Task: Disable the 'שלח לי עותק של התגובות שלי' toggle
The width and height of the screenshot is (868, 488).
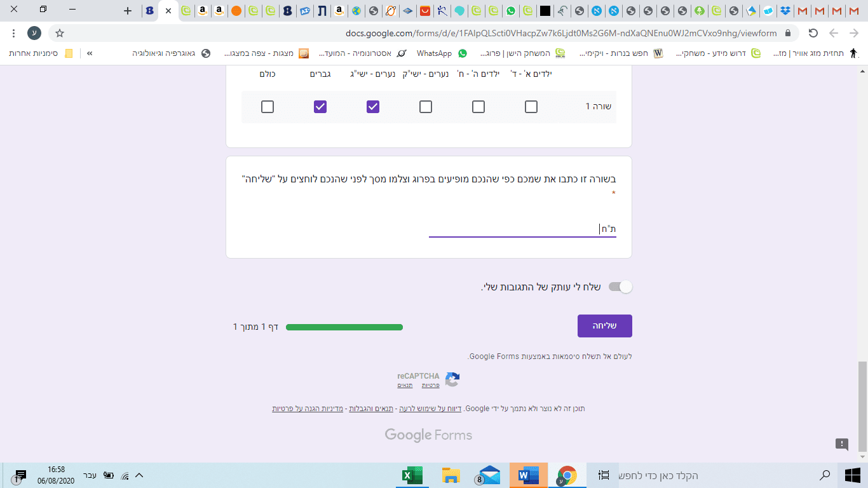Action: (621, 287)
